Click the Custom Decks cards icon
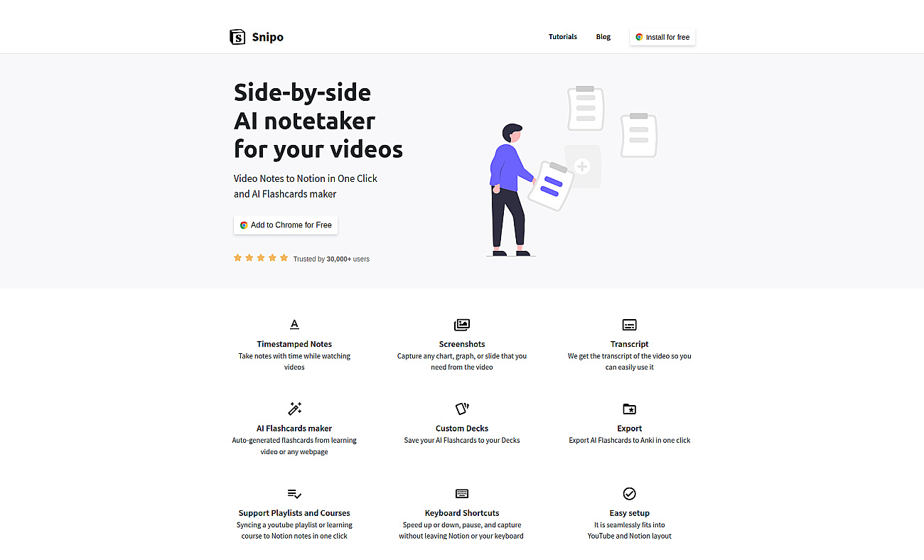This screenshot has height=560, width=924. 462,409
